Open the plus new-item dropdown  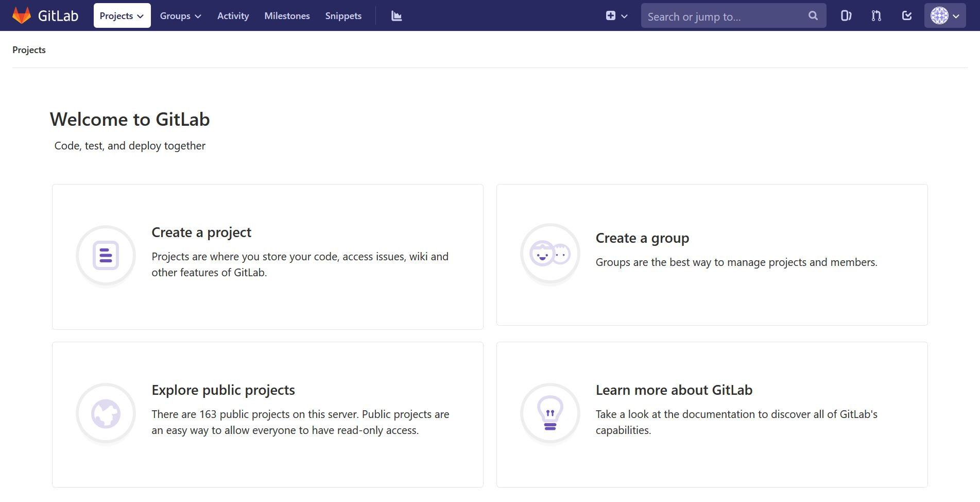coord(616,16)
